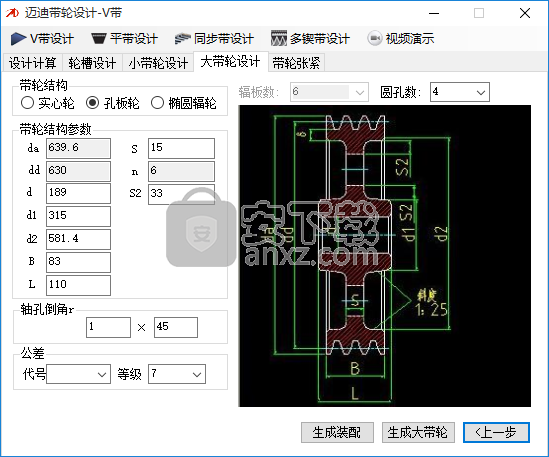Click the dd field showing 630
549x457 pixels.
click(x=78, y=171)
